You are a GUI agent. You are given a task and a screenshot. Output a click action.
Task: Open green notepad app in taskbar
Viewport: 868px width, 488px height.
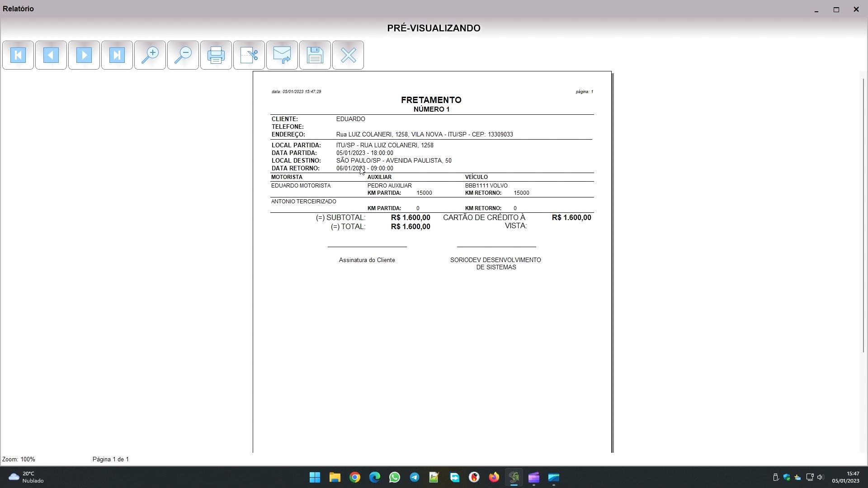(x=434, y=477)
